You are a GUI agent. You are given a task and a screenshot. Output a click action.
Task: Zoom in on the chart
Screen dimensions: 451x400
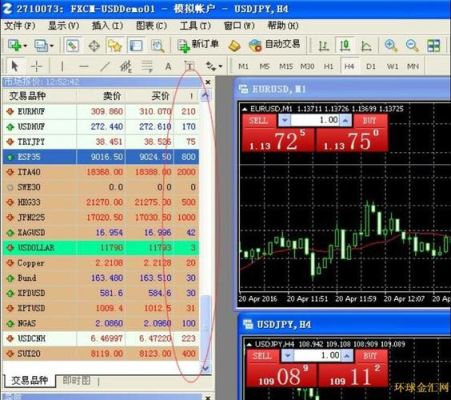point(391,46)
